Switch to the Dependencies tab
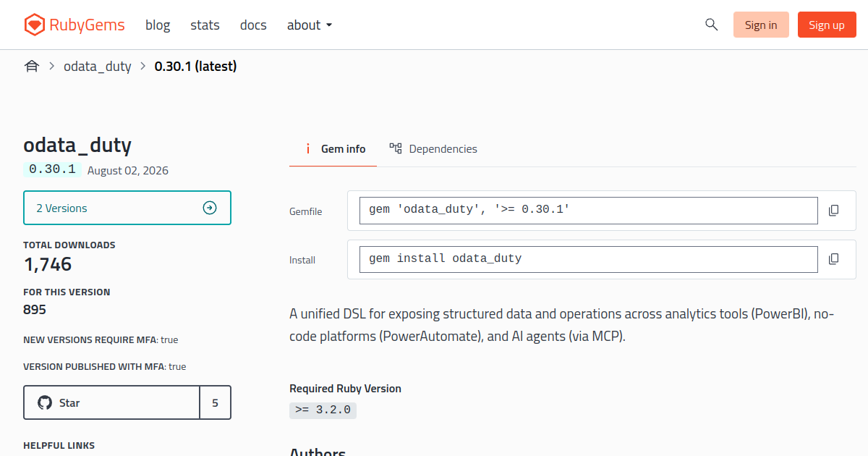Viewport: 868px width, 456px height. point(433,148)
